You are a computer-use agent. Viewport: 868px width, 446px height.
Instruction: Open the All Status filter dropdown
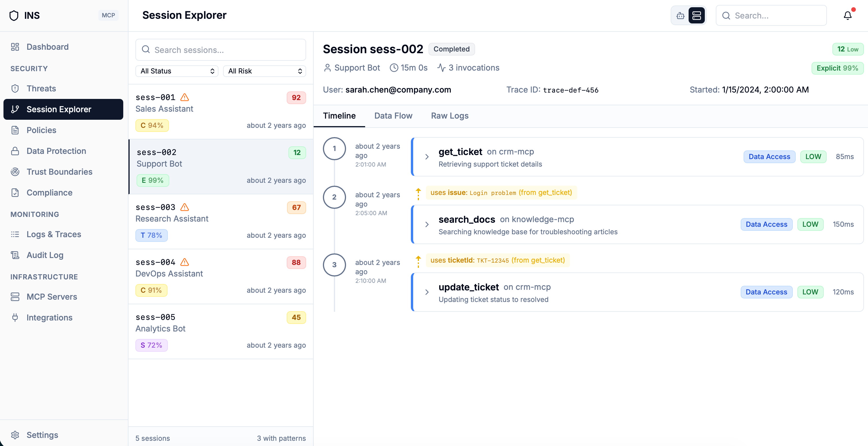(x=177, y=71)
